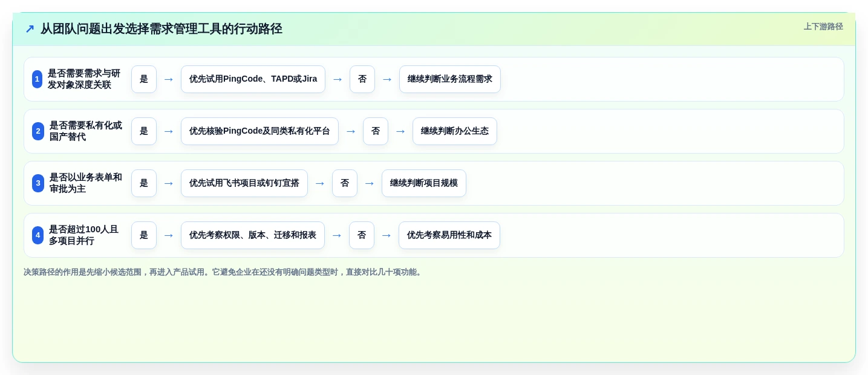The height and width of the screenshot is (375, 868).
Task: Click the footnote starting 决策路径的作用是先缩小候选范围
Action: click(x=223, y=272)
